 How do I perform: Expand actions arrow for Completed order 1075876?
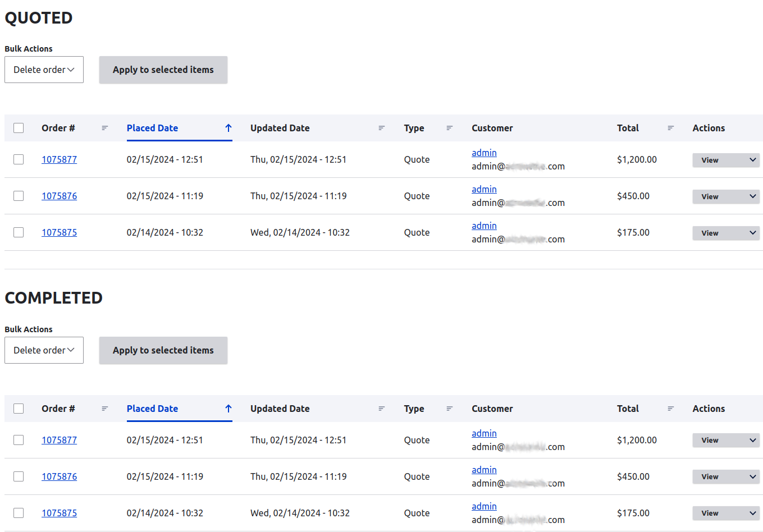753,477
